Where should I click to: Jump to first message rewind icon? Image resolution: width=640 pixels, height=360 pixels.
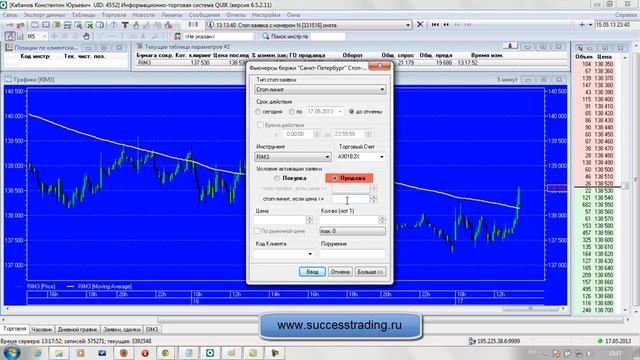pos(435,25)
